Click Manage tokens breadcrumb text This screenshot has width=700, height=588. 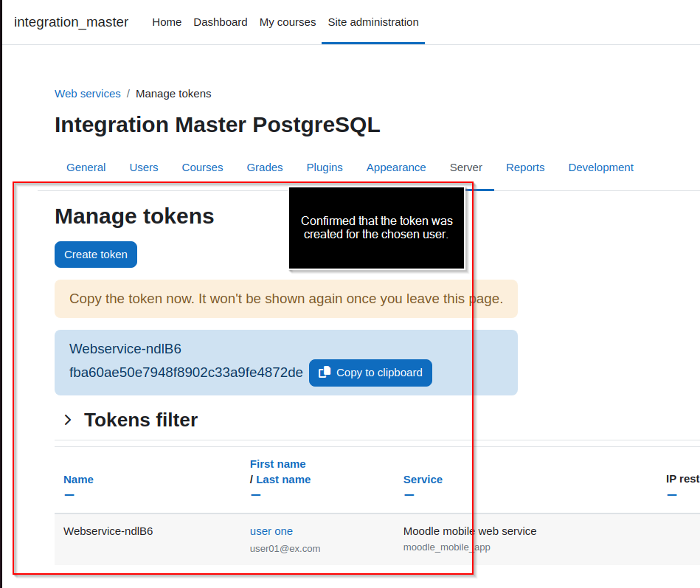[173, 94]
